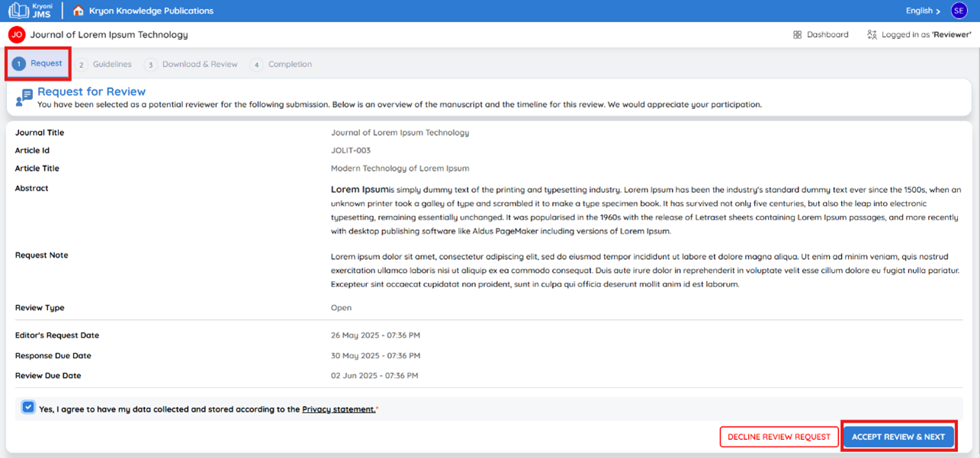Open the Dashboard link
The height and width of the screenshot is (458, 980).
pyautogui.click(x=821, y=34)
